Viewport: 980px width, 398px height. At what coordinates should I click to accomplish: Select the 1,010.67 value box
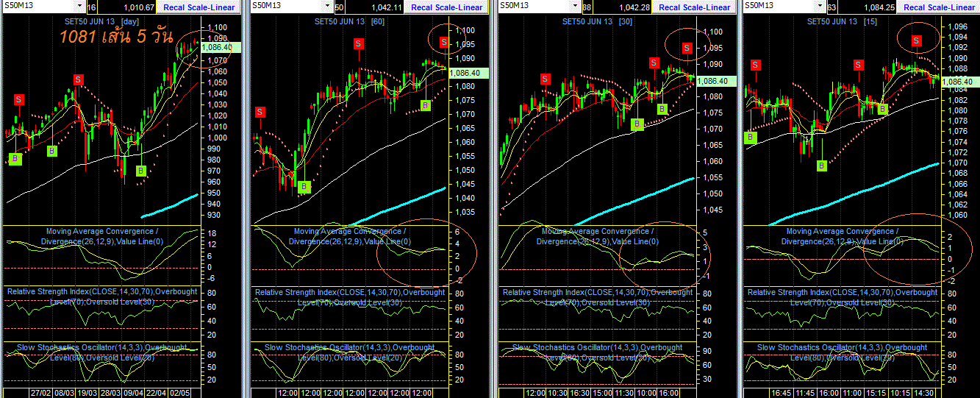pyautogui.click(x=126, y=7)
